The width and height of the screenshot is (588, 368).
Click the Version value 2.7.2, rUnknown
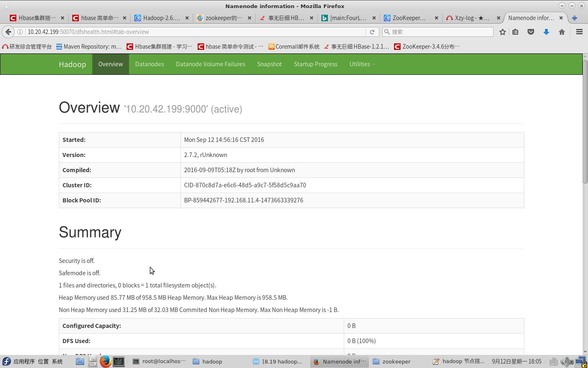tap(205, 155)
